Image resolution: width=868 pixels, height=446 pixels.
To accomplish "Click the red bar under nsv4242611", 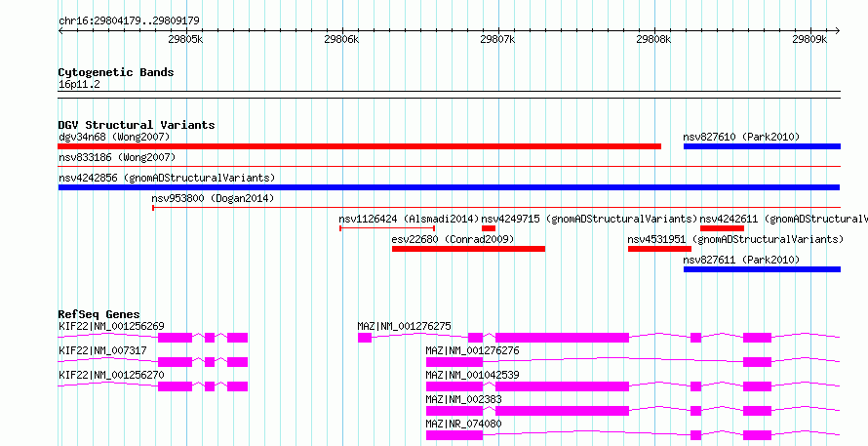I will coord(722,228).
